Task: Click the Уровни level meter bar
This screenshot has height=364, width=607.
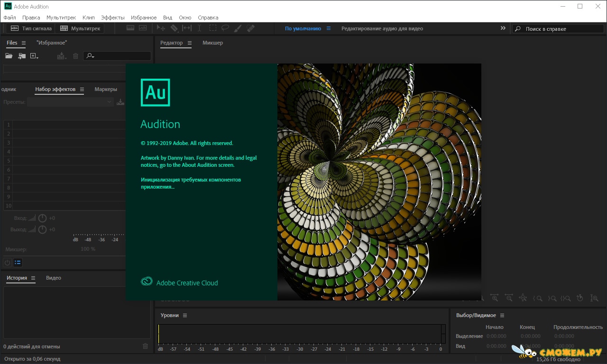Action: tap(302, 334)
